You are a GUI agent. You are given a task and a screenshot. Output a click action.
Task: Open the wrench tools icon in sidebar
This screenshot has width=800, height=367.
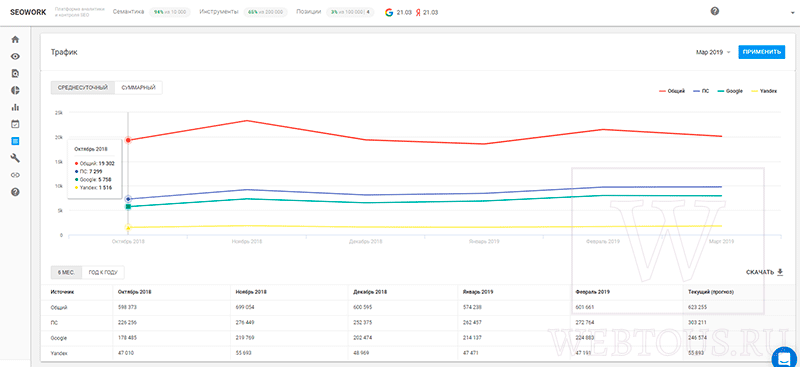(15, 158)
